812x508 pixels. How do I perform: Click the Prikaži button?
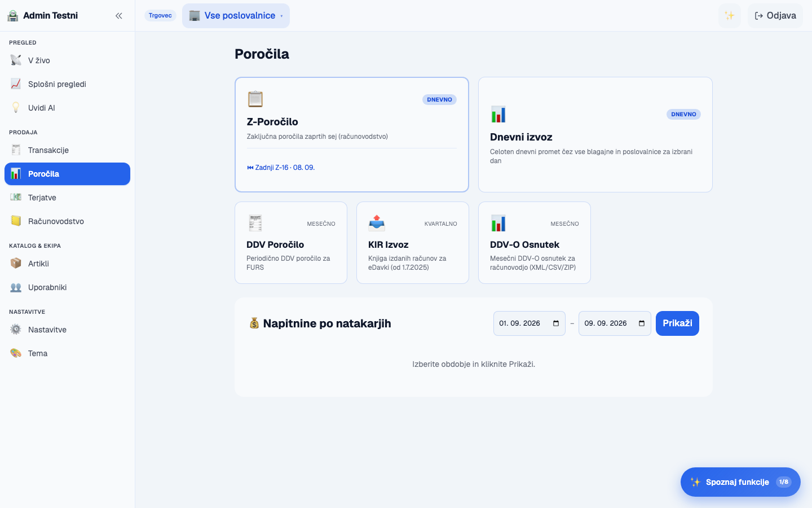[x=677, y=323]
